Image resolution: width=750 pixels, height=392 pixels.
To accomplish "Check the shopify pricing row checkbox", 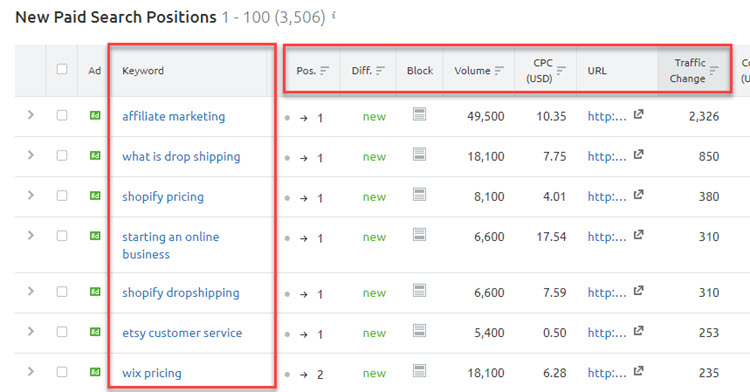I will pos(62,196).
